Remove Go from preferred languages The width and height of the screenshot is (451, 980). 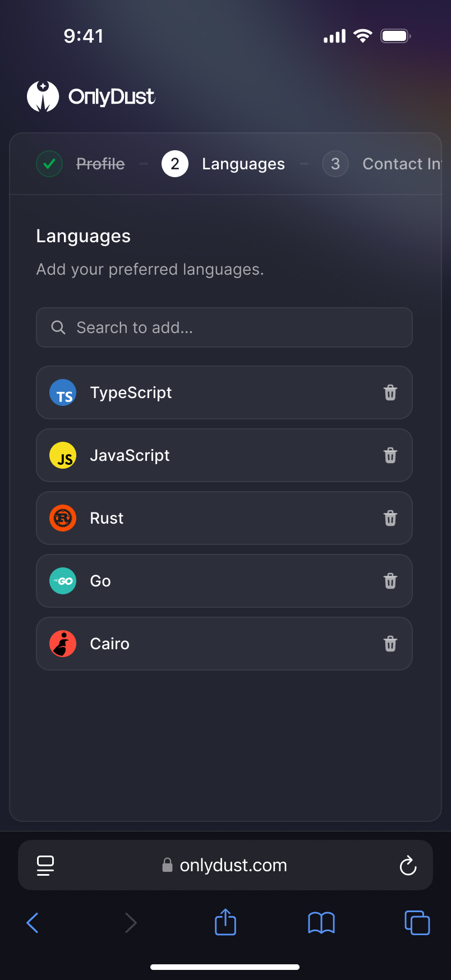click(390, 581)
